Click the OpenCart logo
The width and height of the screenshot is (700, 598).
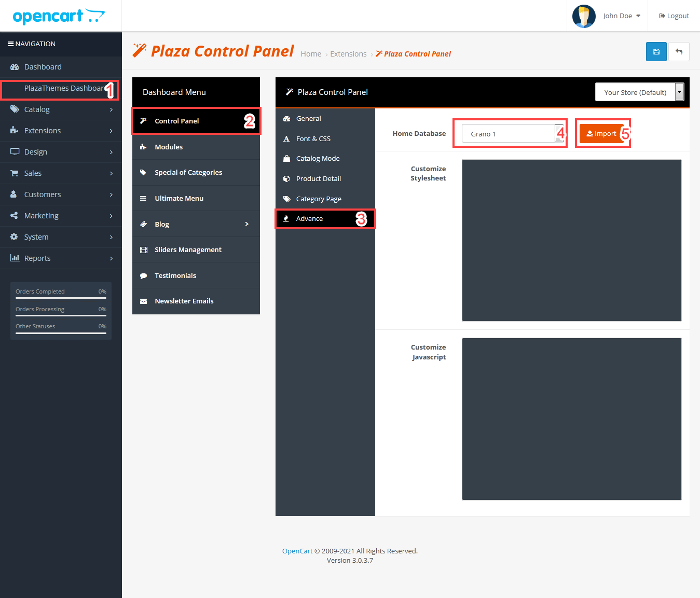[59, 16]
